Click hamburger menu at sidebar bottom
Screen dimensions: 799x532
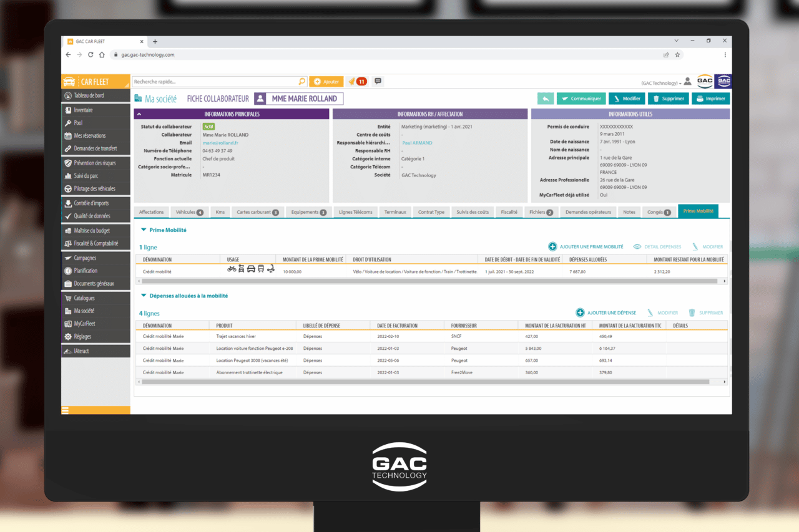tap(65, 410)
